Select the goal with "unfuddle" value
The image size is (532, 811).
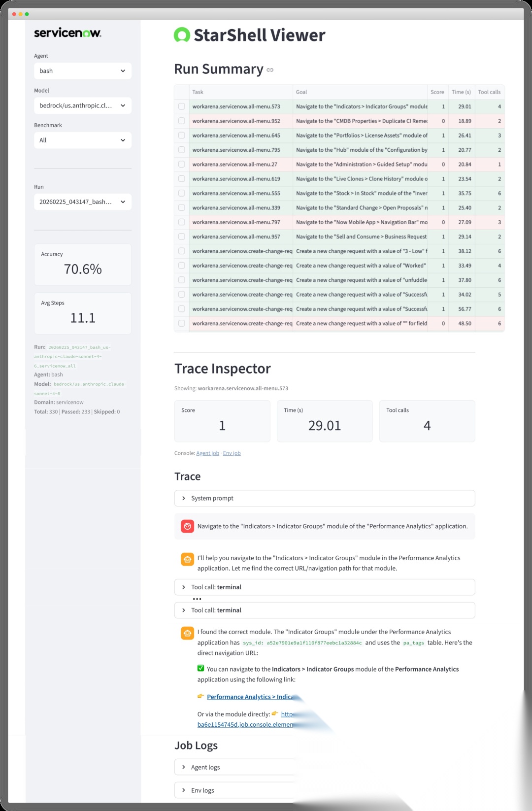pyautogui.click(x=360, y=280)
